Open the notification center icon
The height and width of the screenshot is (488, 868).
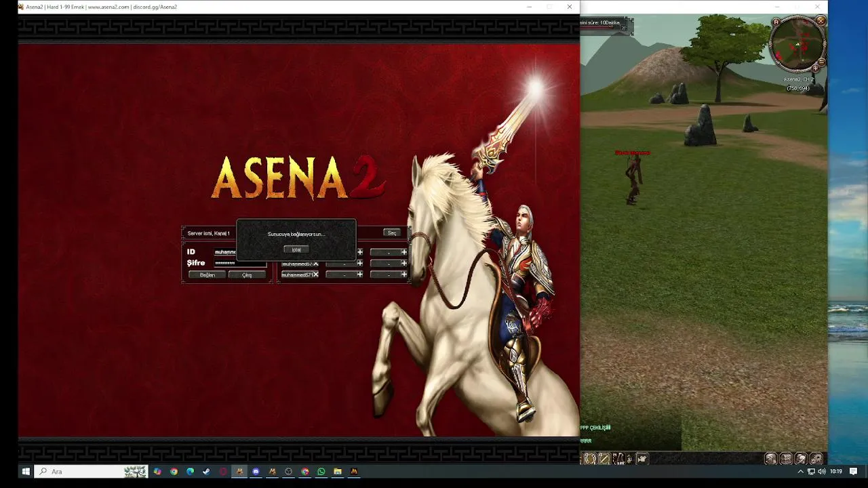(853, 471)
